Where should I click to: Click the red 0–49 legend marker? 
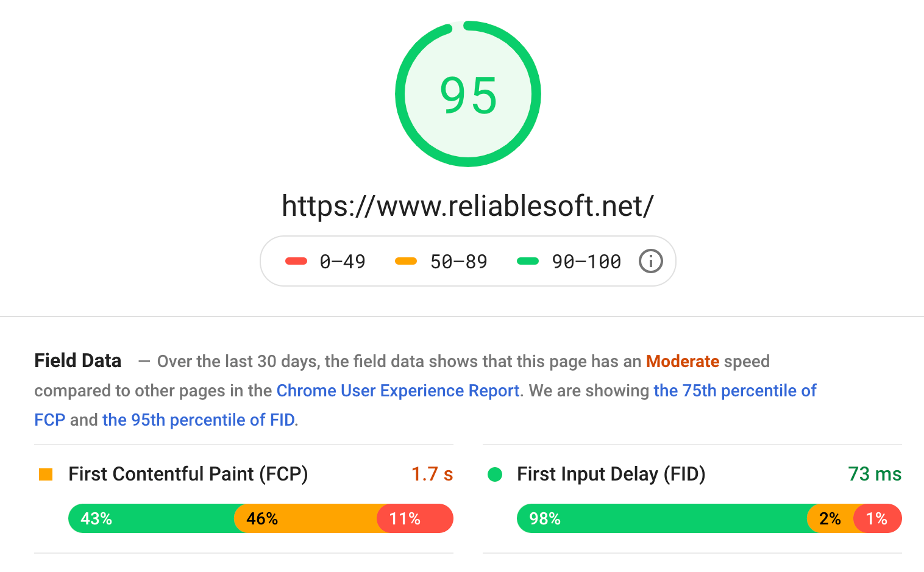(x=296, y=262)
